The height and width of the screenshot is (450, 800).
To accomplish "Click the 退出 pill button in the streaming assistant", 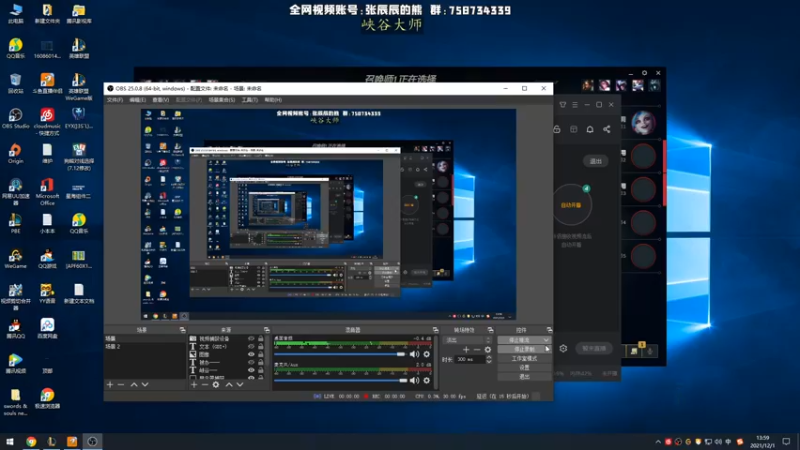I will click(595, 161).
